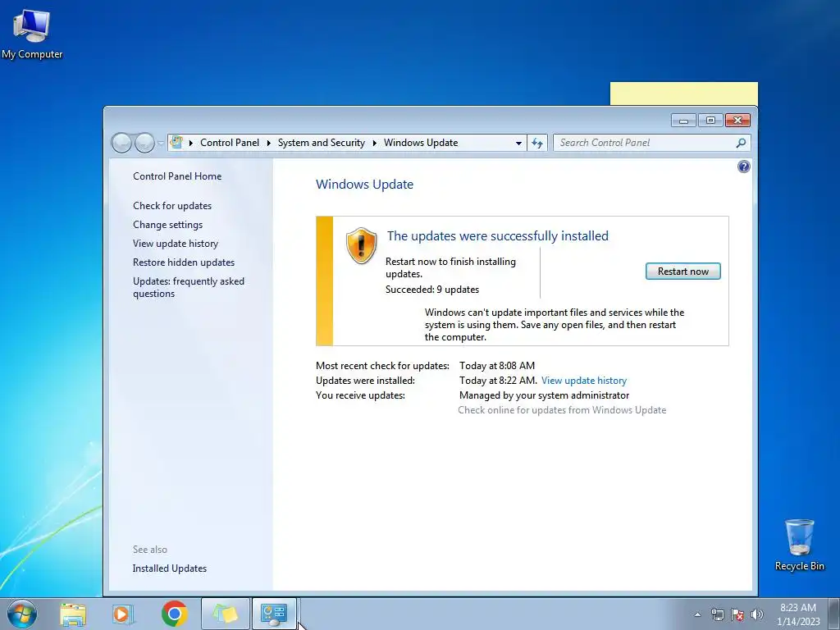
Task: Launch Windows Media Player from taskbar
Action: click(x=123, y=614)
